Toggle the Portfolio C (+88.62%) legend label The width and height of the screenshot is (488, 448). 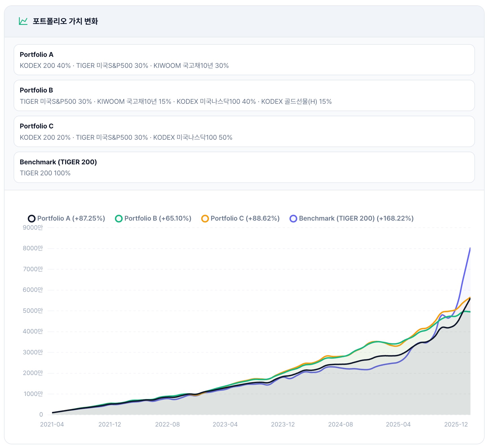[245, 218]
